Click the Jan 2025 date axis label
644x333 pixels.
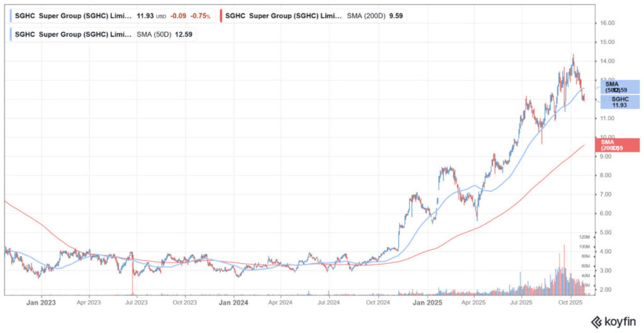[426, 303]
